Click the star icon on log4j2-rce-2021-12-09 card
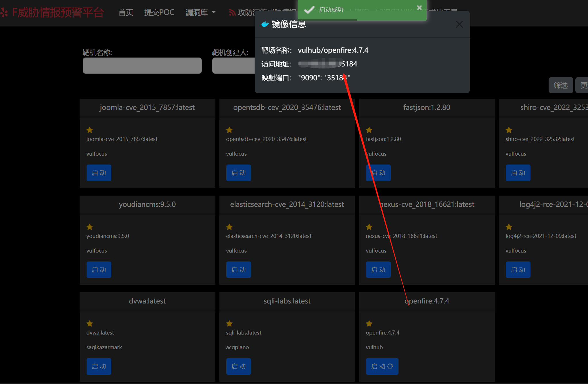The height and width of the screenshot is (384, 588). point(509,227)
